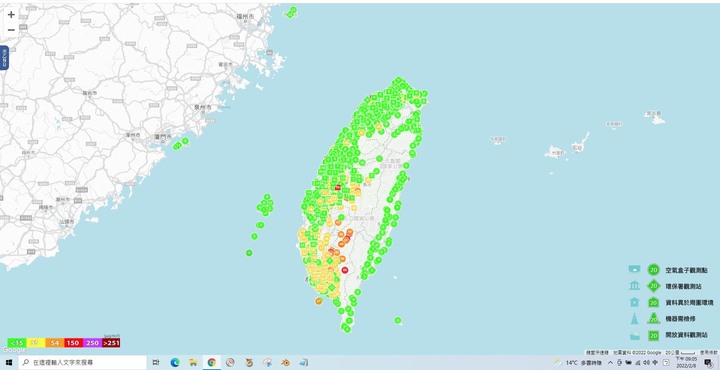Launch Microsoft Edge from taskbar
720x370 pixels.
(174, 363)
